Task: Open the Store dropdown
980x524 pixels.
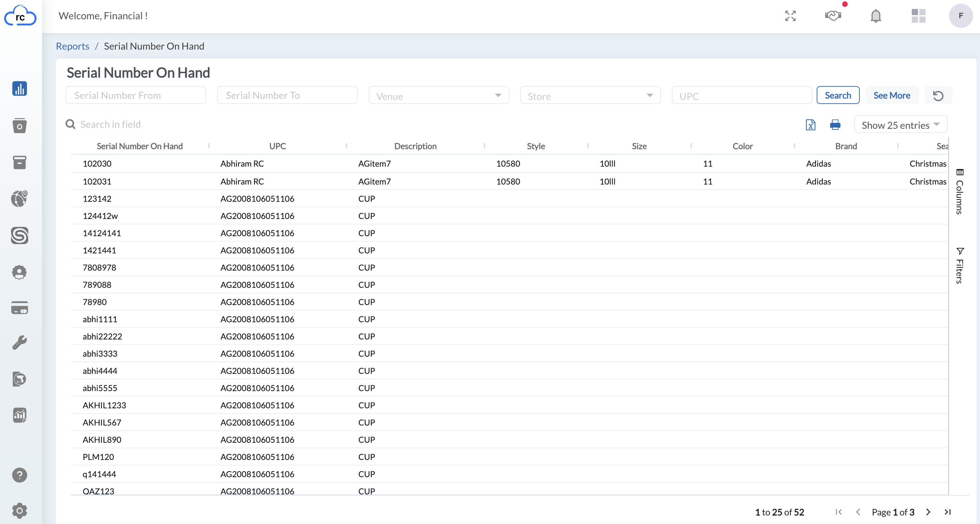Action: pyautogui.click(x=590, y=95)
